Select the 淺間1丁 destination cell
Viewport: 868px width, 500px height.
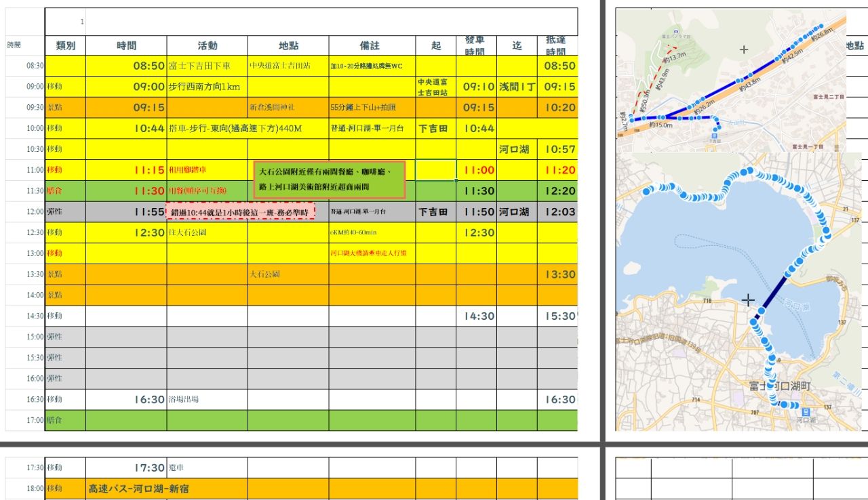(517, 87)
